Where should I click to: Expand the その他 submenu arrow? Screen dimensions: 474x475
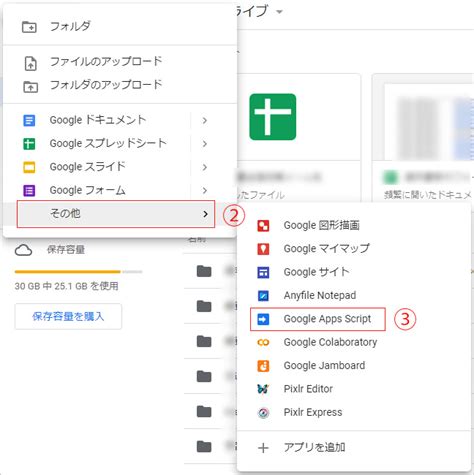(x=205, y=214)
